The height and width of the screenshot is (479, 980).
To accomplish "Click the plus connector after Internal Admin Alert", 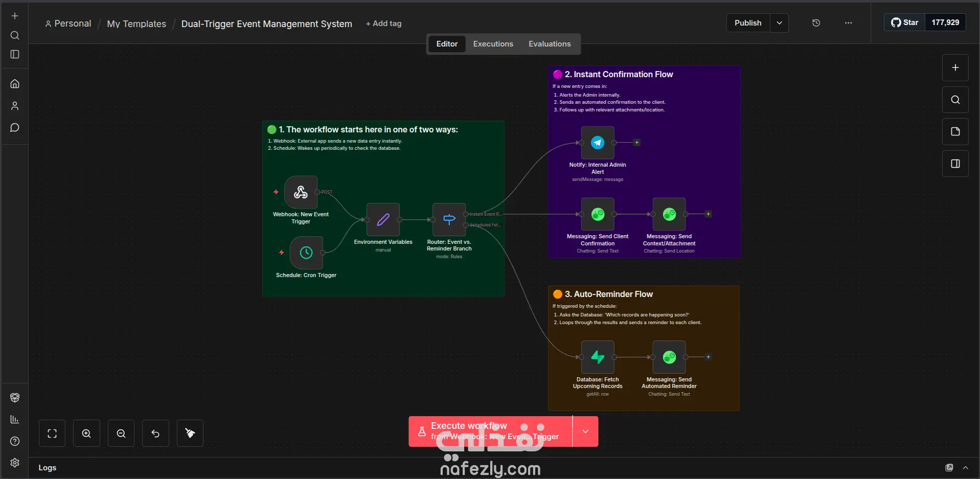I will point(636,143).
